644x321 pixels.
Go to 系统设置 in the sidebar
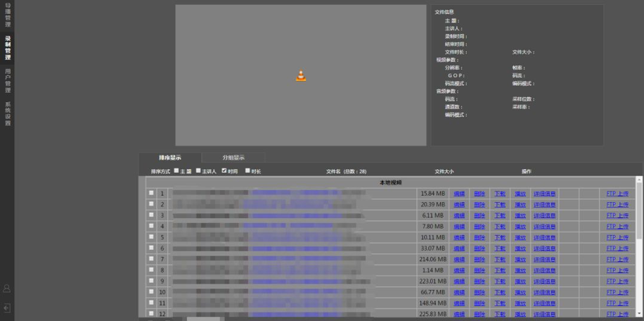coord(8,113)
